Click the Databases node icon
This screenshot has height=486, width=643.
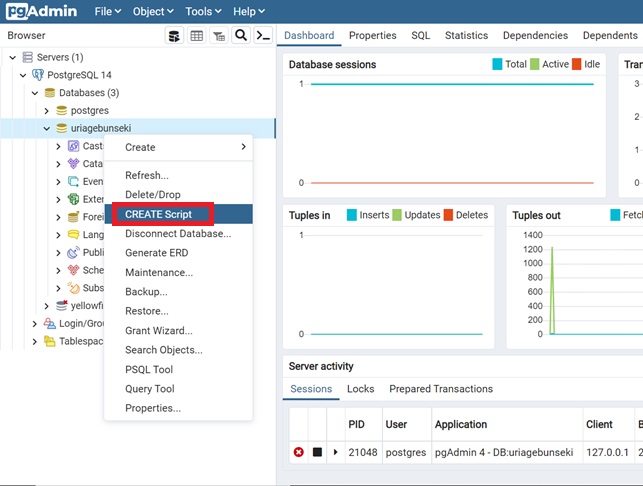click(x=50, y=93)
